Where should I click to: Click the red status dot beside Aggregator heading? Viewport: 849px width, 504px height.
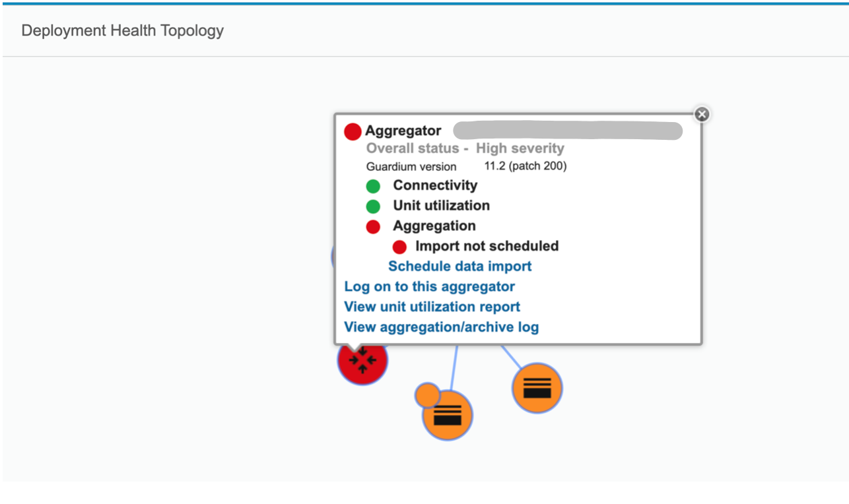(x=353, y=132)
